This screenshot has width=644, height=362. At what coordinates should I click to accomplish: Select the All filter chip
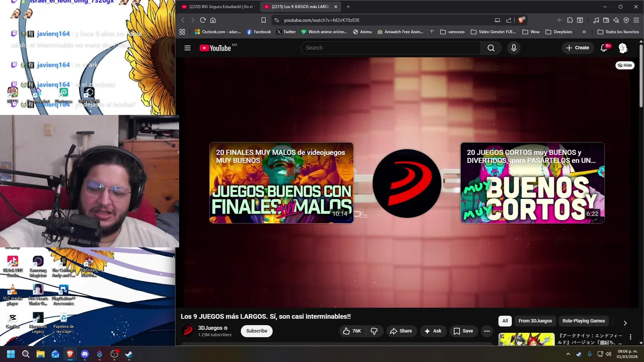(505, 321)
